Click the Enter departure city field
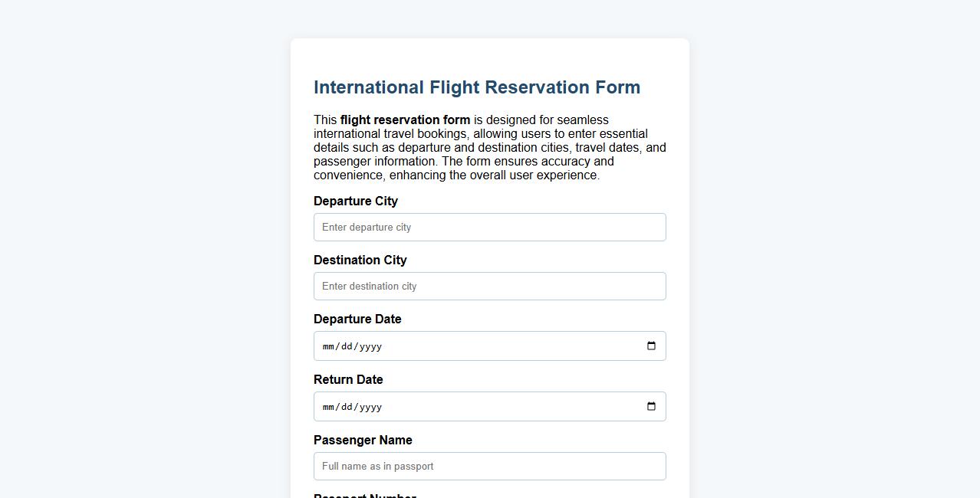The image size is (980, 498). [x=489, y=227]
